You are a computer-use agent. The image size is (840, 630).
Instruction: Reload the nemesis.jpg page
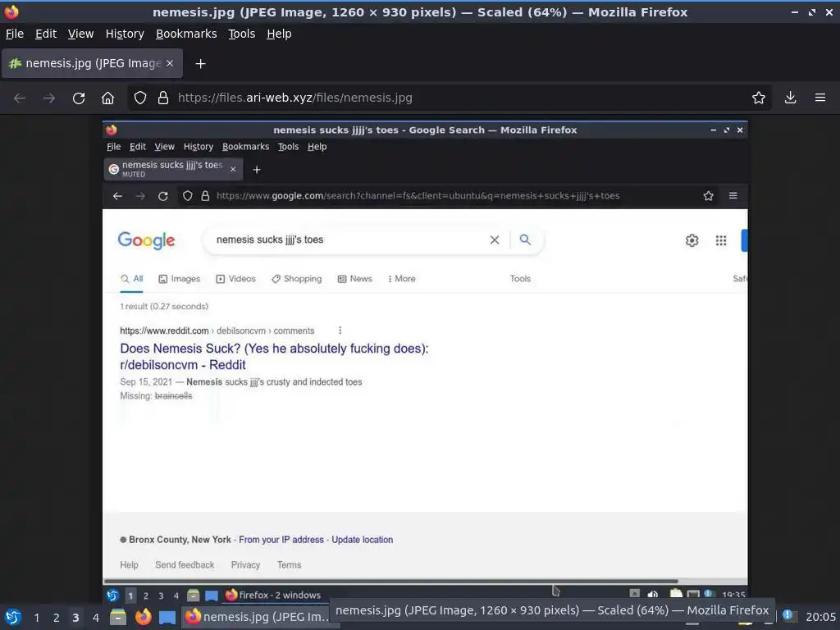(79, 98)
